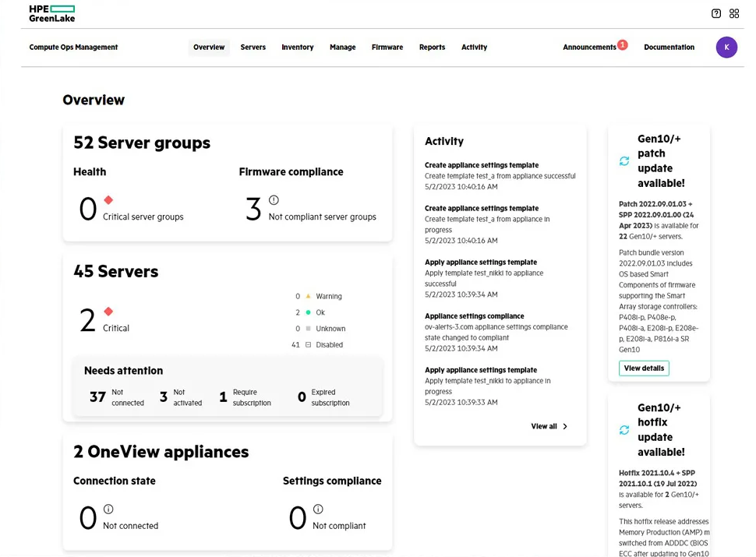Open Documentation link
Screen dimensions: 756x557
pyautogui.click(x=669, y=48)
